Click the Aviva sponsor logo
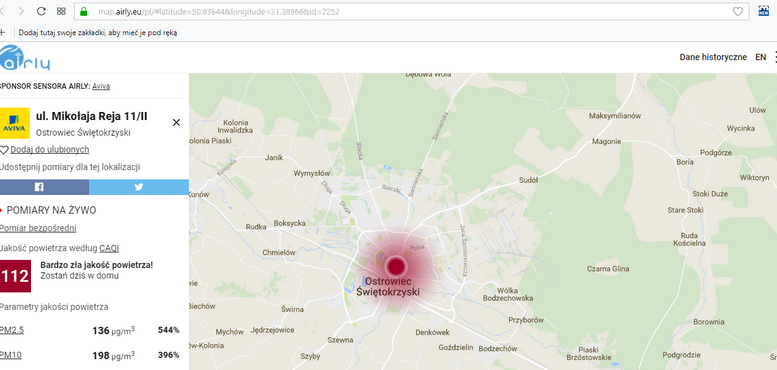 pyautogui.click(x=14, y=123)
